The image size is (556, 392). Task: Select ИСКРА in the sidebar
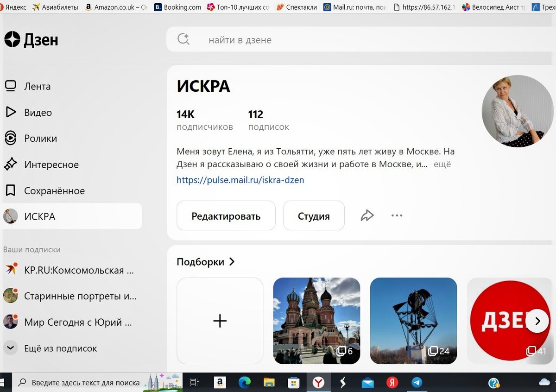[x=39, y=216]
